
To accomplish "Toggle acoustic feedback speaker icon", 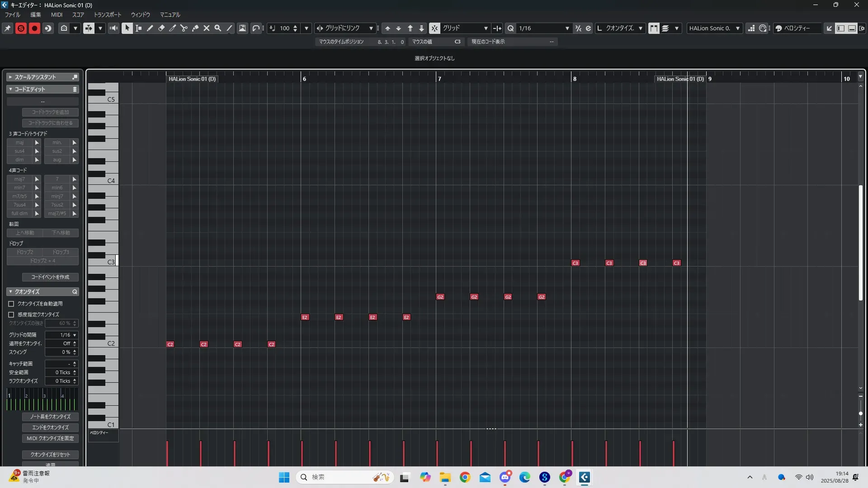I will point(113,28).
